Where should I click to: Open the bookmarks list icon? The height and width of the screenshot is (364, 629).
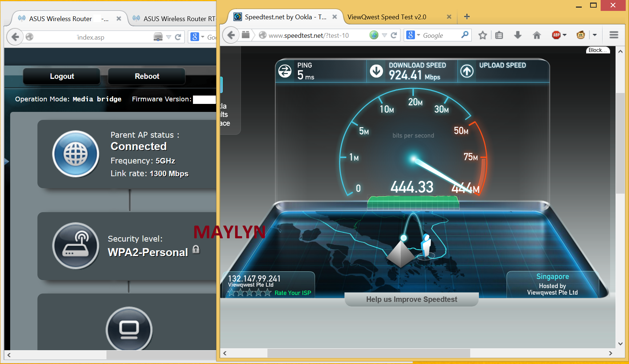coord(499,35)
